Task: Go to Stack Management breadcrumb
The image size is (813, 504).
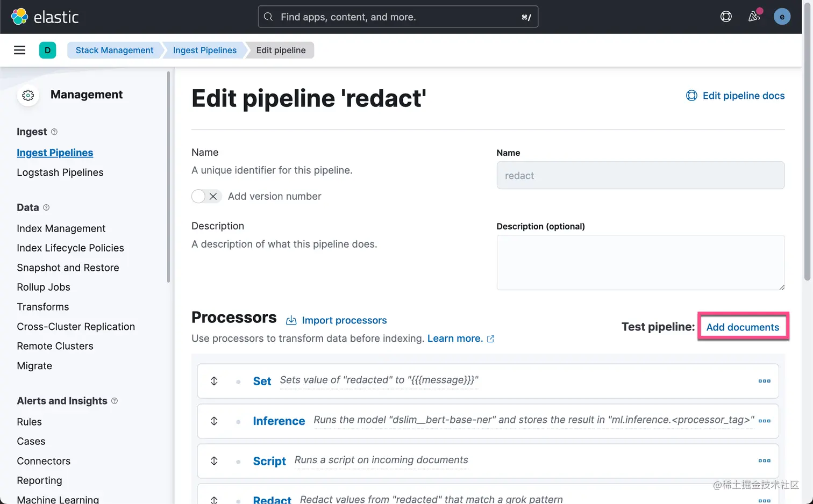Action: point(115,50)
